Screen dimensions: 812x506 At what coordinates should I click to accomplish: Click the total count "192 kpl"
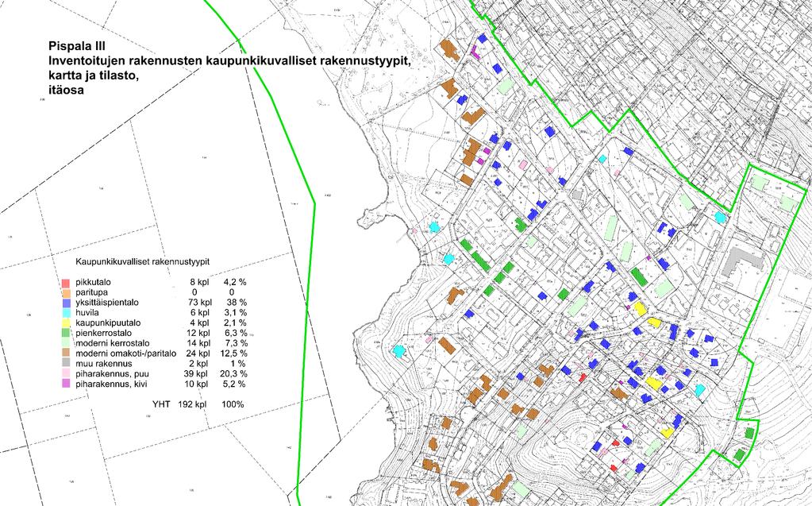pos(193,404)
